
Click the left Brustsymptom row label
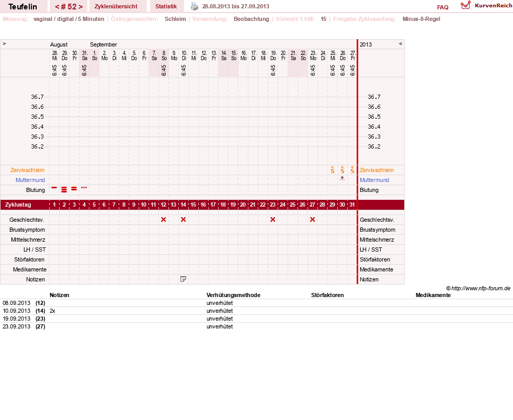click(x=27, y=230)
